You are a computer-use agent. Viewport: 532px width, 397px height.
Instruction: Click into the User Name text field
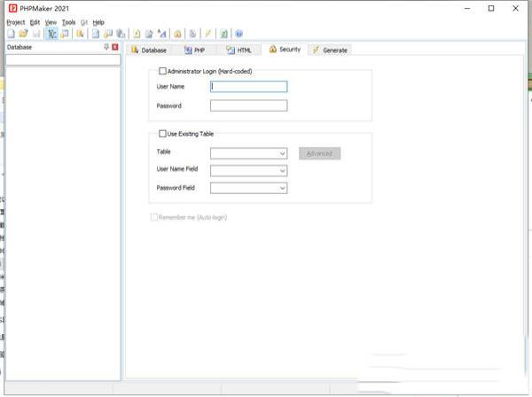pyautogui.click(x=248, y=87)
